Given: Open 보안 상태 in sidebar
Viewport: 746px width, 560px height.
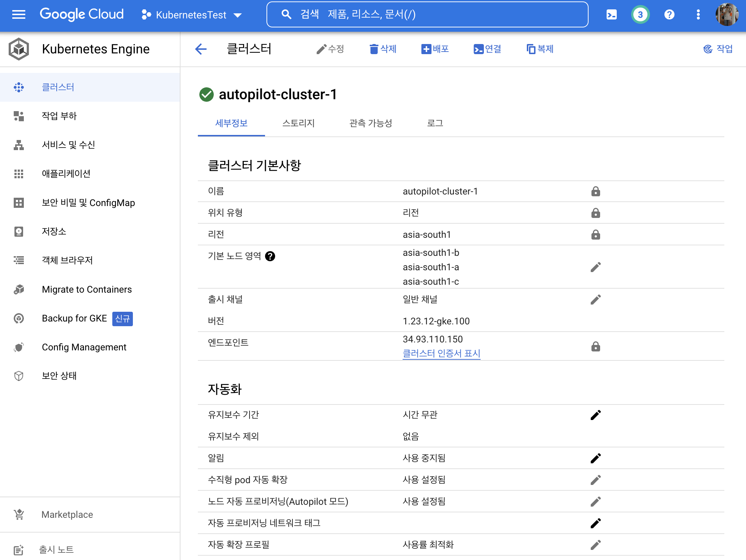Looking at the screenshot, I should [x=90, y=376].
